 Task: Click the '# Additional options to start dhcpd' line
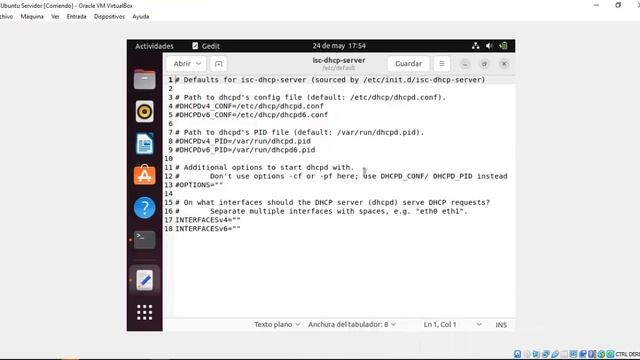click(264, 167)
